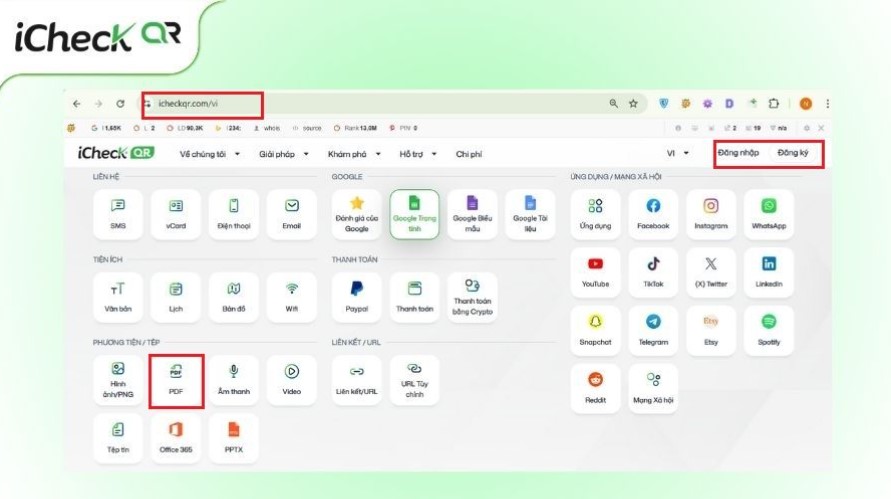Choose the vCard QR option
Image resolution: width=891 pixels, height=499 pixels.
coord(176,214)
